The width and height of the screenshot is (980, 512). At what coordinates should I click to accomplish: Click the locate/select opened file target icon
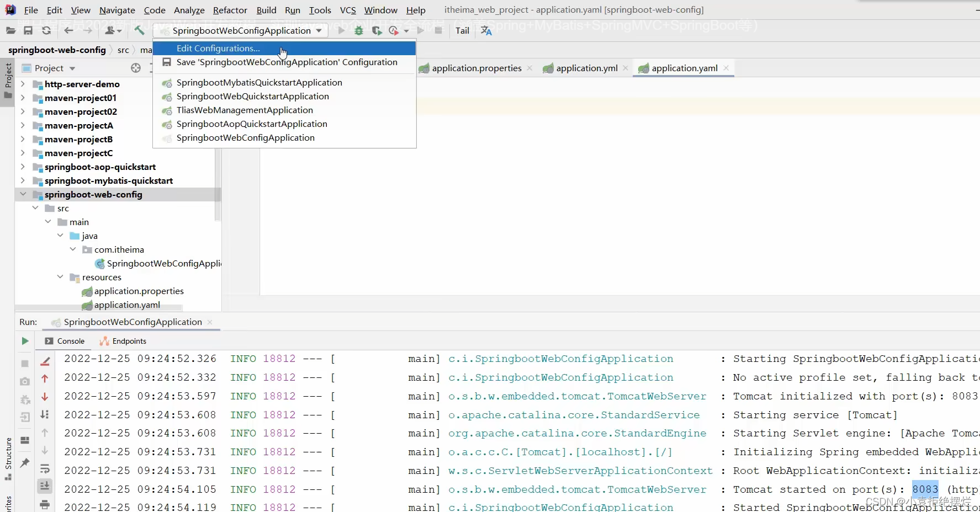pyautogui.click(x=136, y=68)
